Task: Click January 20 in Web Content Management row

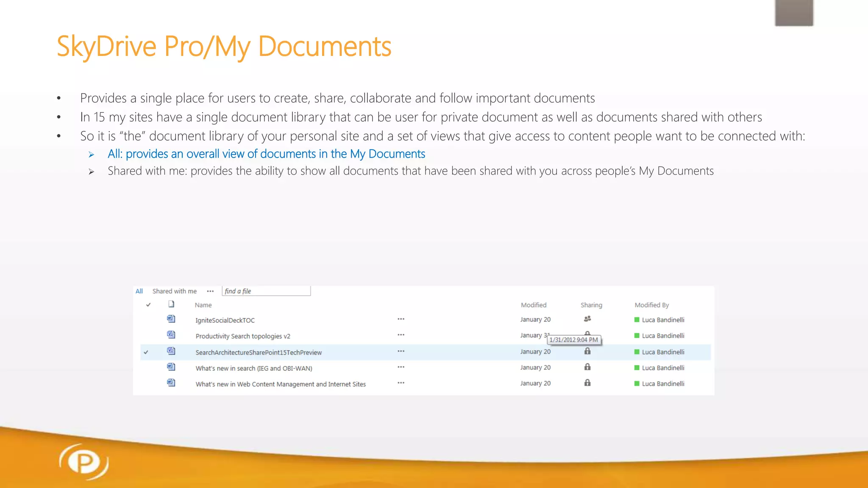Action: point(535,383)
